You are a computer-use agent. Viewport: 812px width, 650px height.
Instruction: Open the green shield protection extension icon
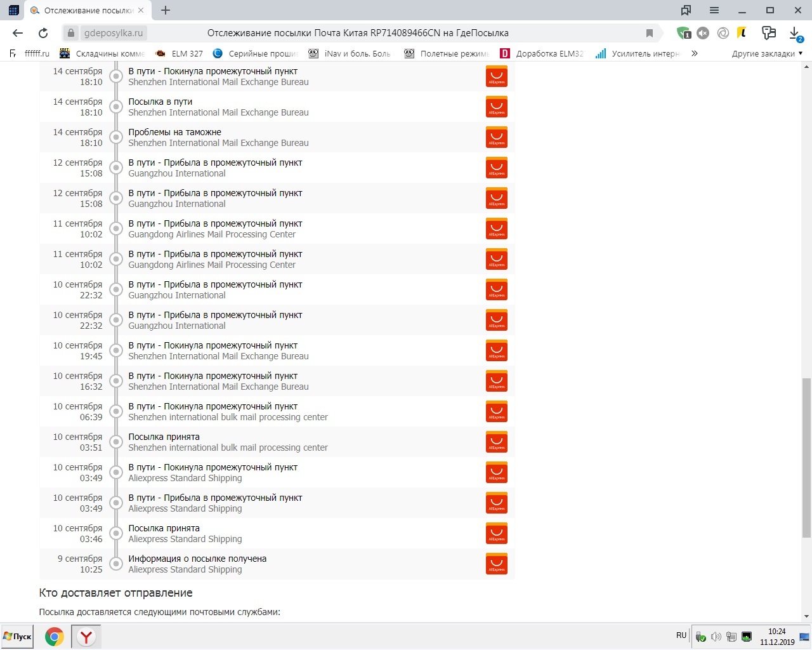pyautogui.click(x=684, y=33)
